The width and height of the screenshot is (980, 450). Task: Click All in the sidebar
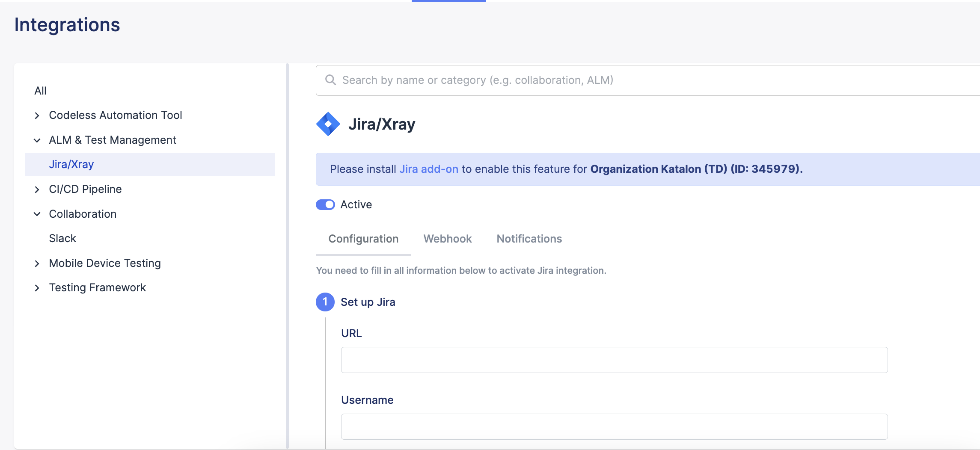pyautogui.click(x=41, y=90)
